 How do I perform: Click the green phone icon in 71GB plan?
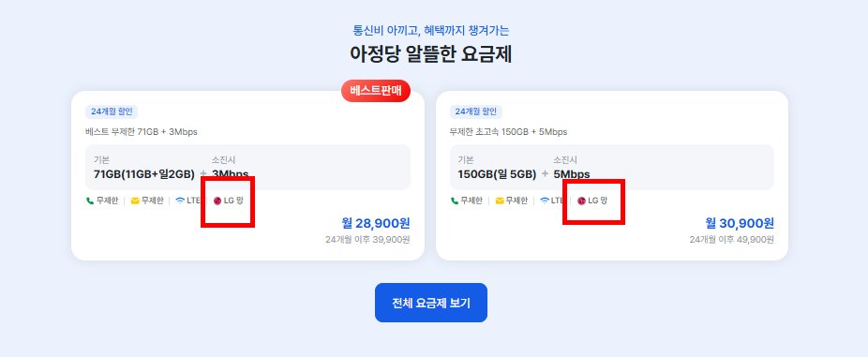click(x=90, y=201)
